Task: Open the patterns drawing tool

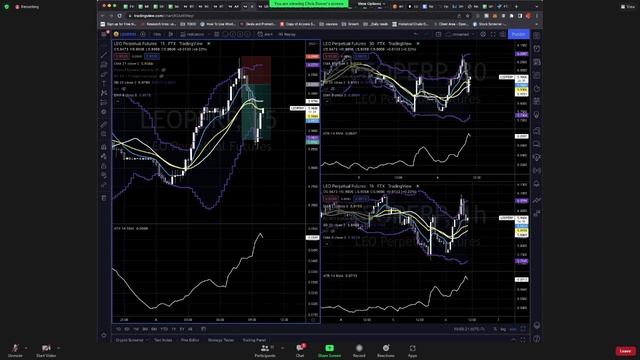Action: (x=104, y=93)
